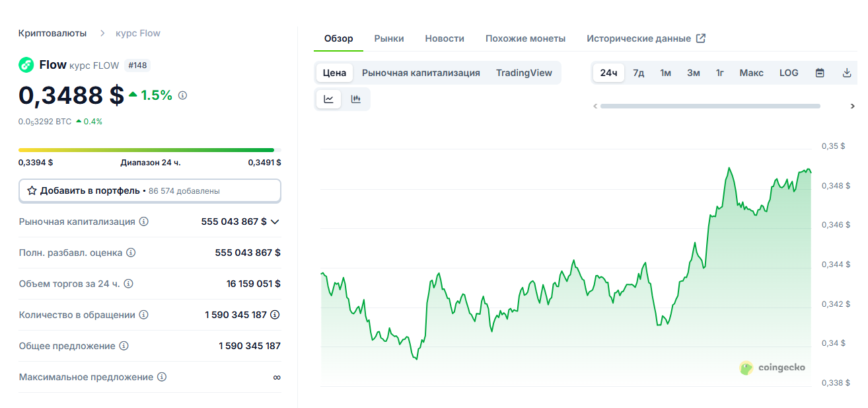Viewport: 868px width, 408px height.
Task: Click info icon beside Объем торгов за 24 ч.
Action: coord(129,284)
